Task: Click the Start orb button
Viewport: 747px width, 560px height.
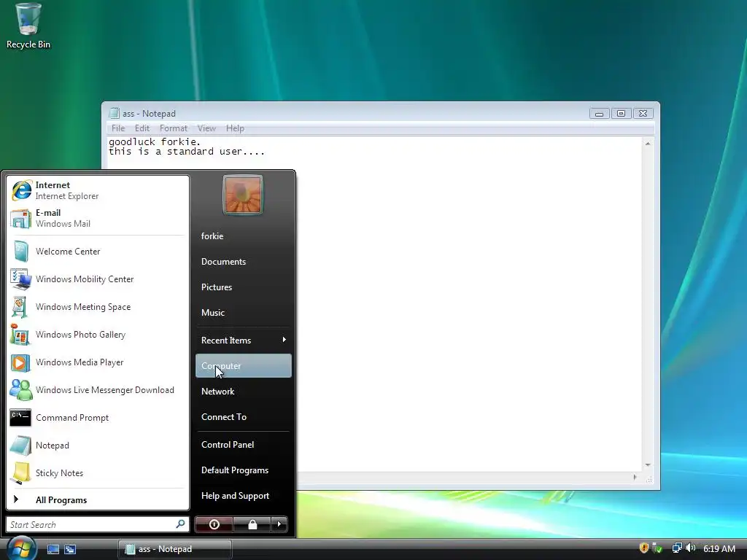Action: click(x=21, y=548)
